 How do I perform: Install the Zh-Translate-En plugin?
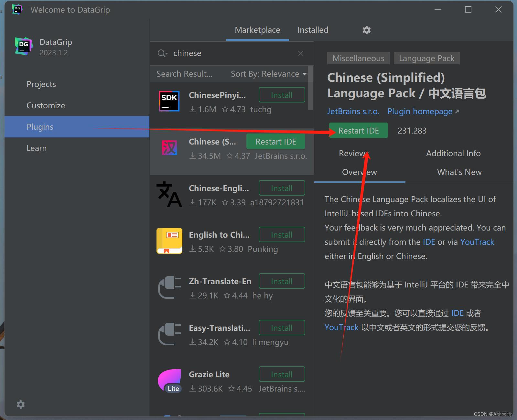(282, 281)
